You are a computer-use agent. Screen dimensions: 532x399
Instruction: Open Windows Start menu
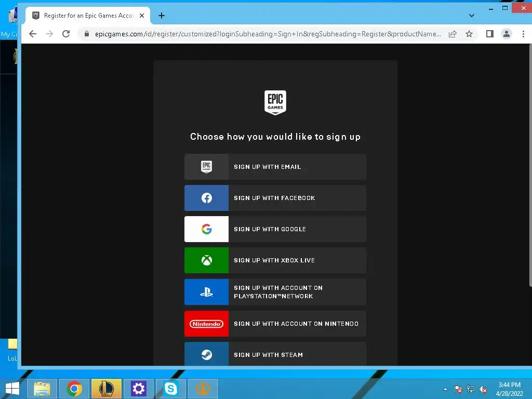tap(12, 389)
